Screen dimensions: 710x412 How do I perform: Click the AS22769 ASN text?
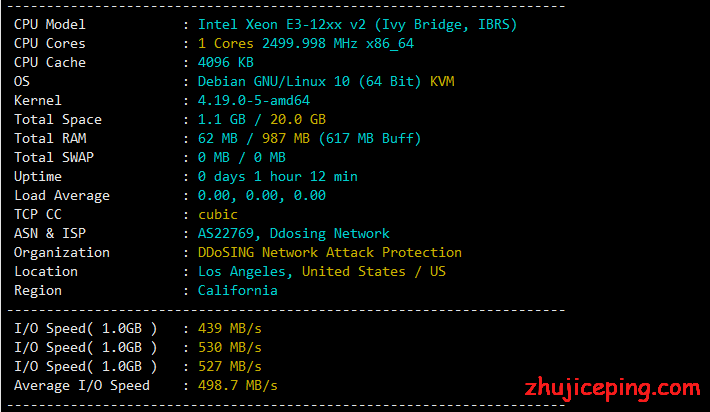pyautogui.click(x=225, y=234)
